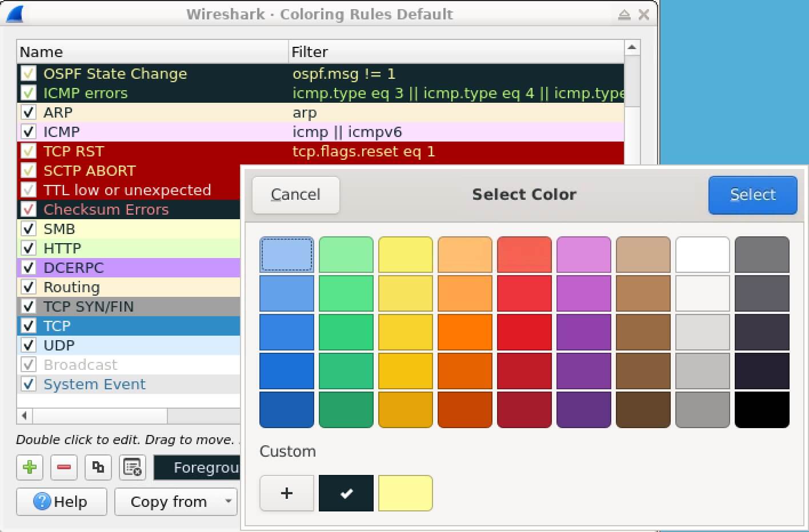Click the horizontal scrollbar thumb
809x532 pixels.
[x=100, y=416]
